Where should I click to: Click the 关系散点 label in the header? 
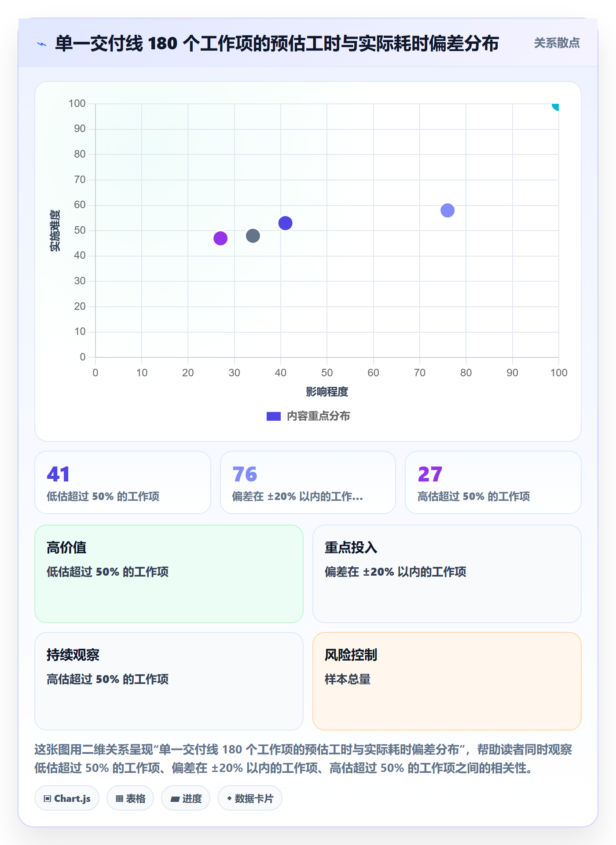(x=557, y=43)
